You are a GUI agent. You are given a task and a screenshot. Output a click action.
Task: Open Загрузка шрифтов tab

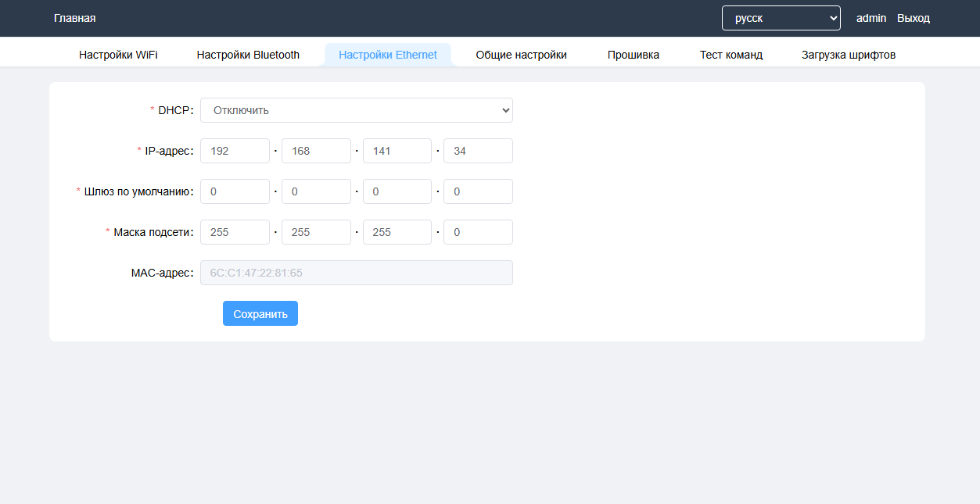click(848, 55)
